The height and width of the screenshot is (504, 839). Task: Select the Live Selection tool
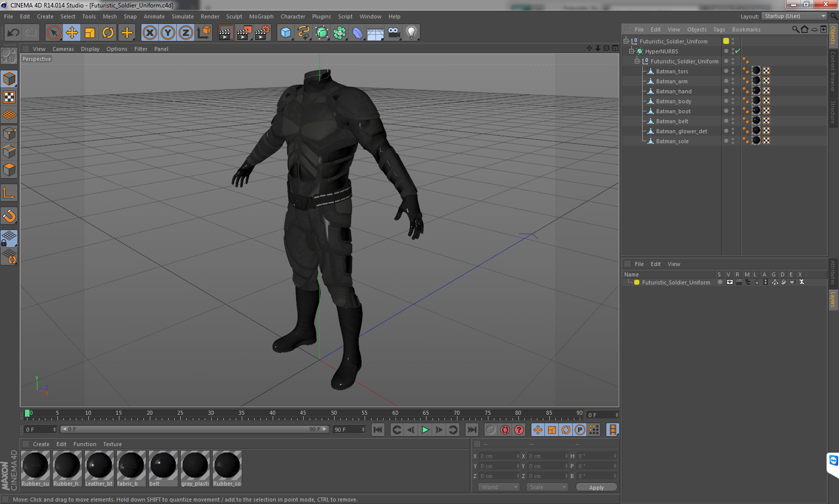pyautogui.click(x=54, y=33)
